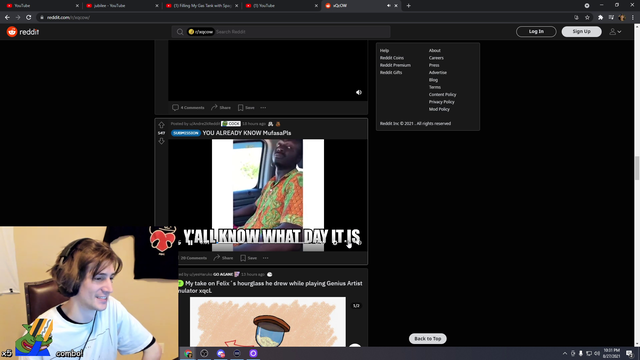Click the SUBMISSION flair tag
This screenshot has width=640, height=360.
click(186, 133)
